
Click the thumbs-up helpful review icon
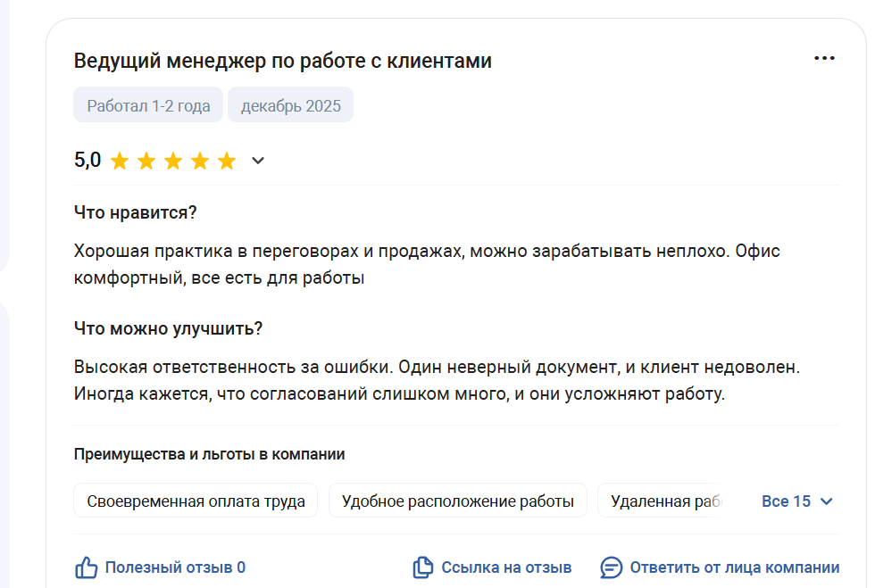[86, 567]
